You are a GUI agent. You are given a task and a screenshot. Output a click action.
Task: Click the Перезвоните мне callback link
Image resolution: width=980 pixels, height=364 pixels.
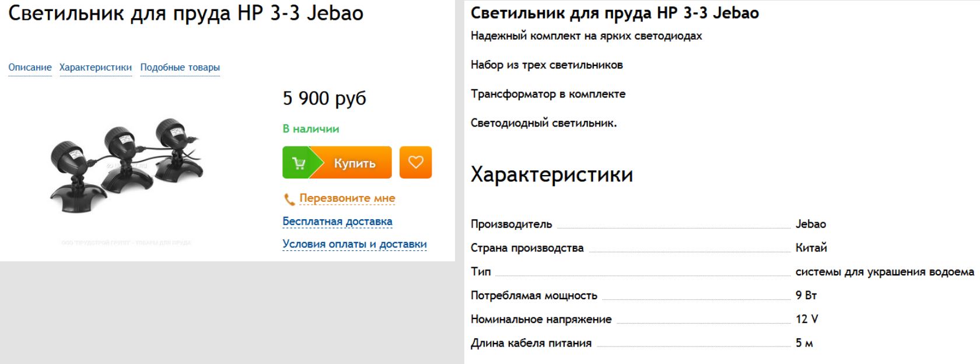tap(347, 198)
